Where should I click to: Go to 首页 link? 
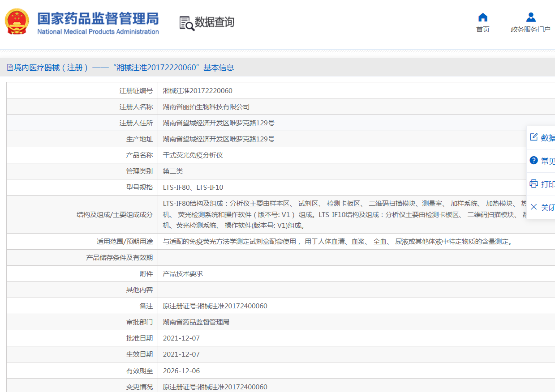(482, 30)
